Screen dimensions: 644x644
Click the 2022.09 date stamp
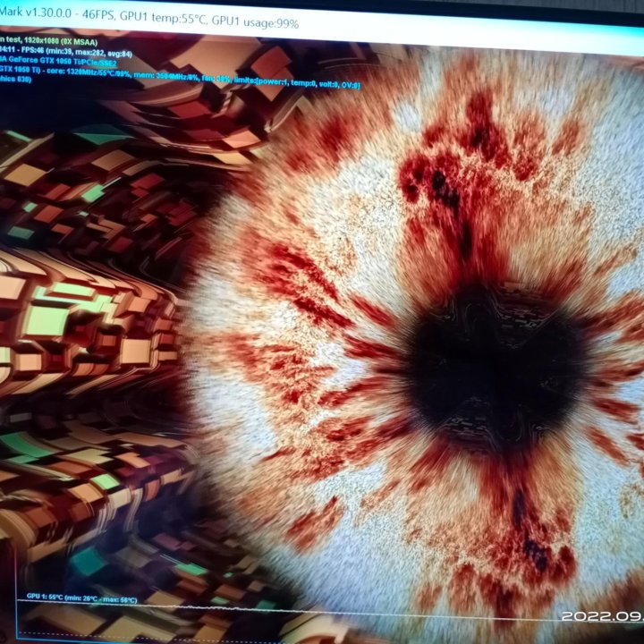click(601, 617)
